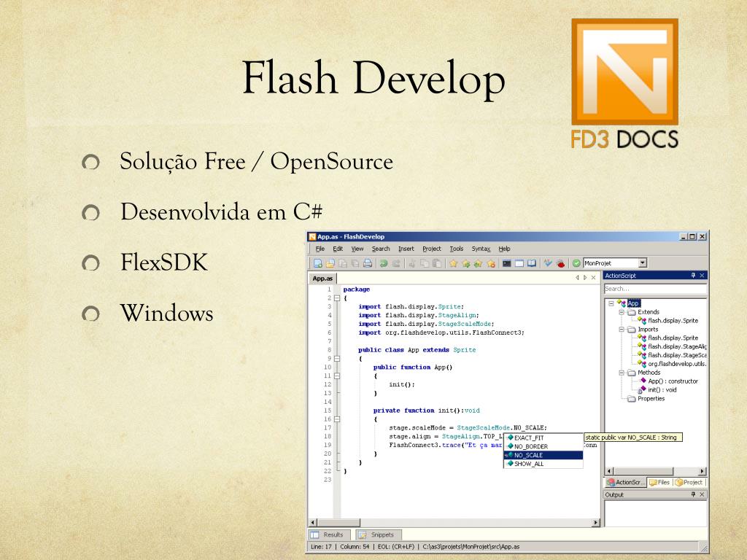This screenshot has height=560, width=747.
Task: Click the Print toolbar icon
Action: point(368,263)
